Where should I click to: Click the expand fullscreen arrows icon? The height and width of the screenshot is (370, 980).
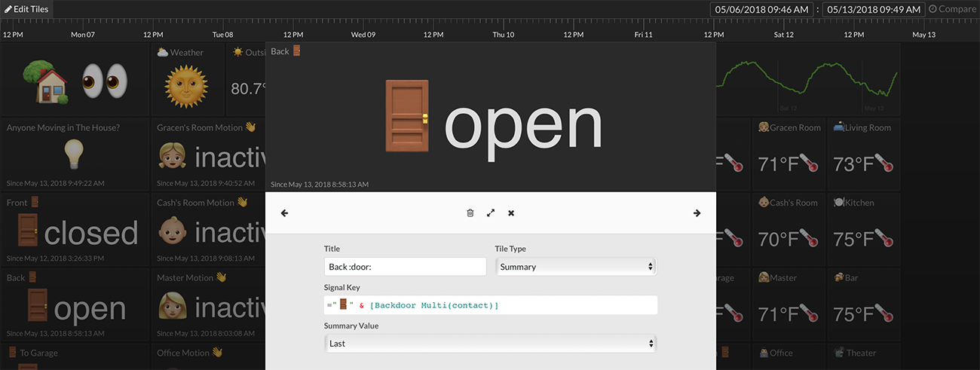click(x=491, y=213)
